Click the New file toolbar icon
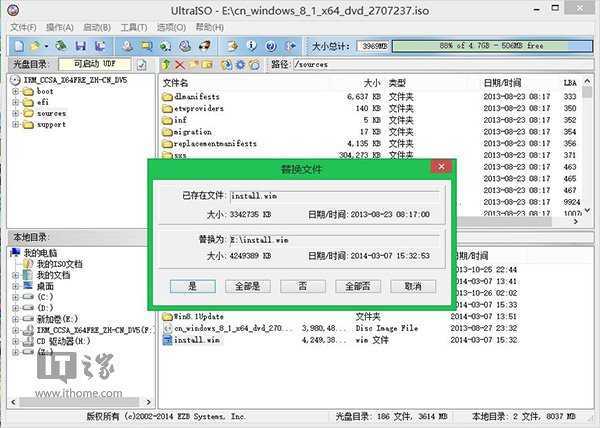The width and height of the screenshot is (600, 428). pos(19,46)
